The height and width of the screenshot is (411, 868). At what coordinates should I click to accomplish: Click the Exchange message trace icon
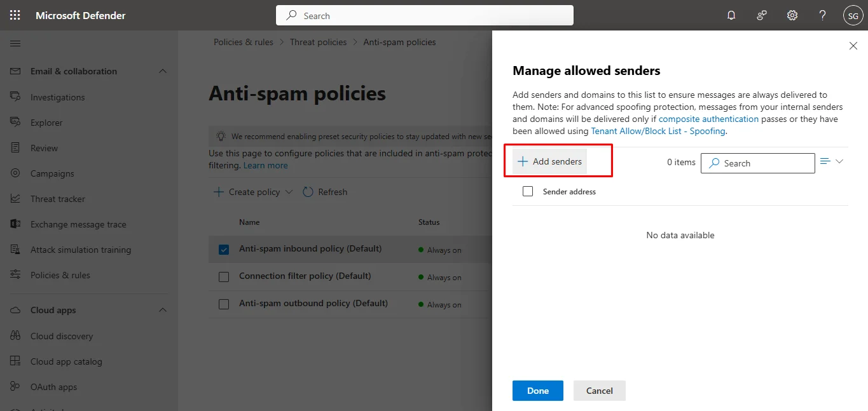click(x=16, y=224)
